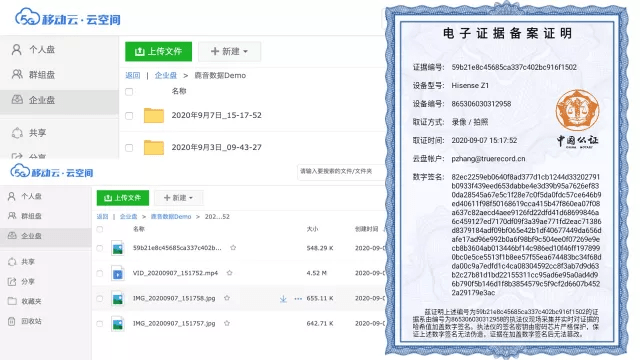Click the 企业盘 drive icon in file-list sidebar
Viewport: 640px width, 360px height.
12,236
